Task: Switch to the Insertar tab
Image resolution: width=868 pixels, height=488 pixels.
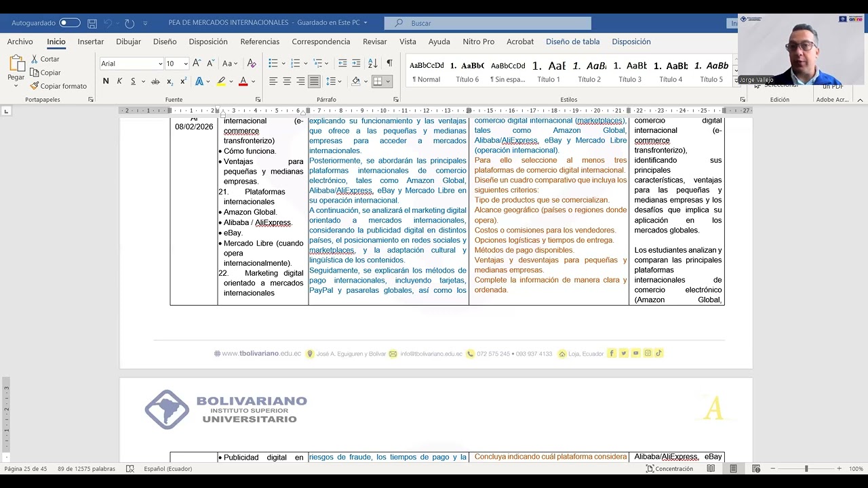Action: click(91, 41)
